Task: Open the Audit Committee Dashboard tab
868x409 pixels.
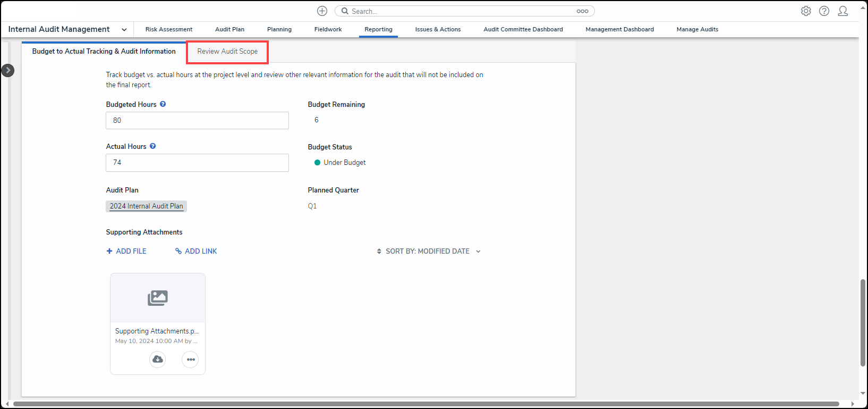Action: (523, 30)
